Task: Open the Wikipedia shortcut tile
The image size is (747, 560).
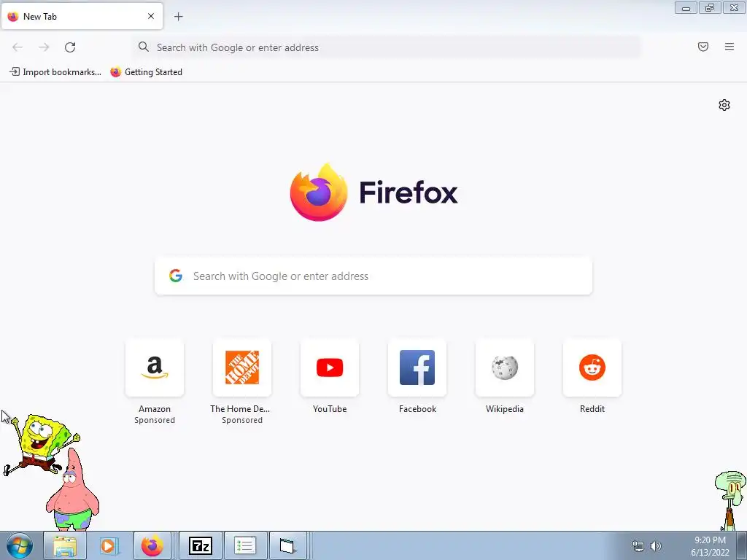Action: click(505, 367)
